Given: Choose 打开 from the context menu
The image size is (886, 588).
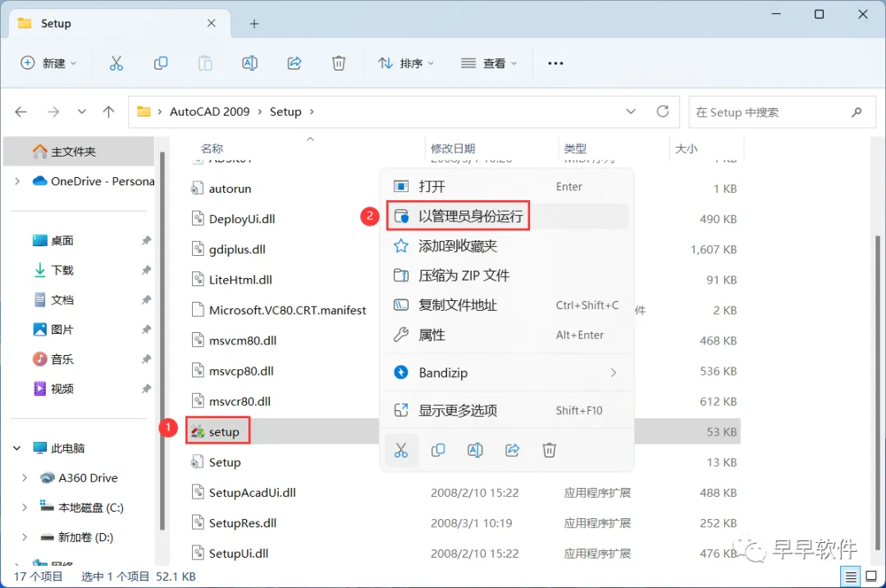Looking at the screenshot, I should (507, 186).
